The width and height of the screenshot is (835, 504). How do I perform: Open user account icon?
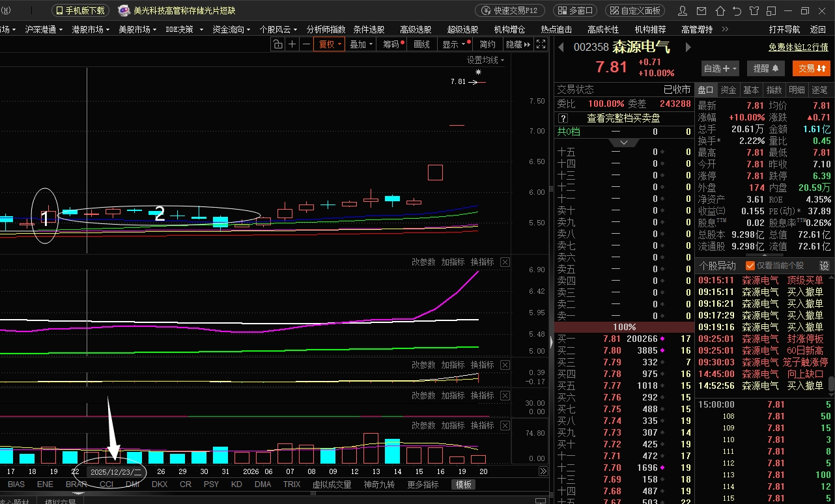683,10
